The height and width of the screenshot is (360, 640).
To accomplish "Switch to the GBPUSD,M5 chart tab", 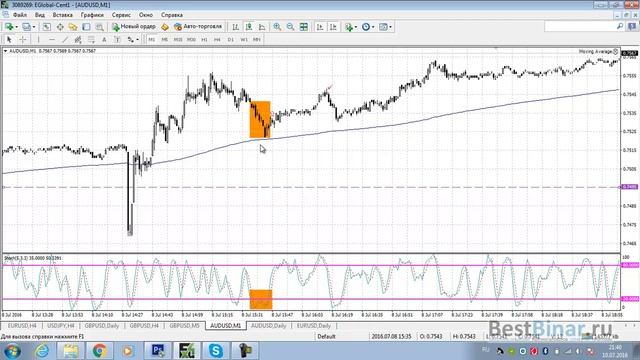I will pos(184,326).
